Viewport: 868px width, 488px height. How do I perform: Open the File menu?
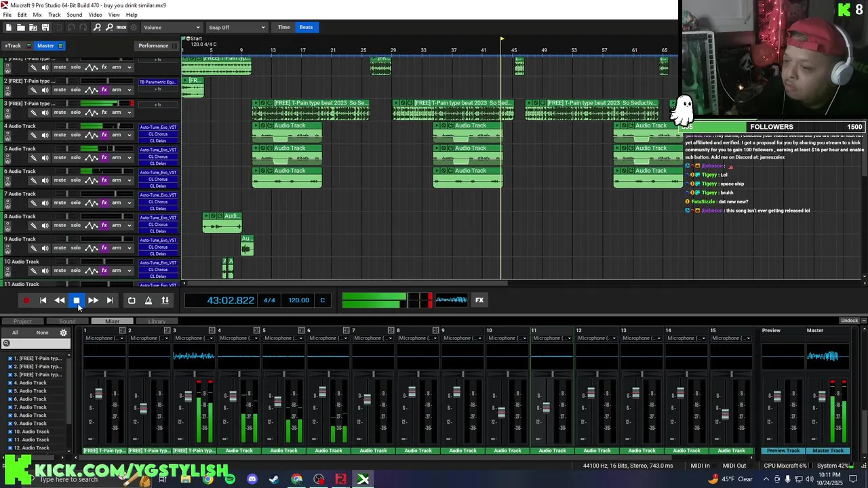point(7,15)
